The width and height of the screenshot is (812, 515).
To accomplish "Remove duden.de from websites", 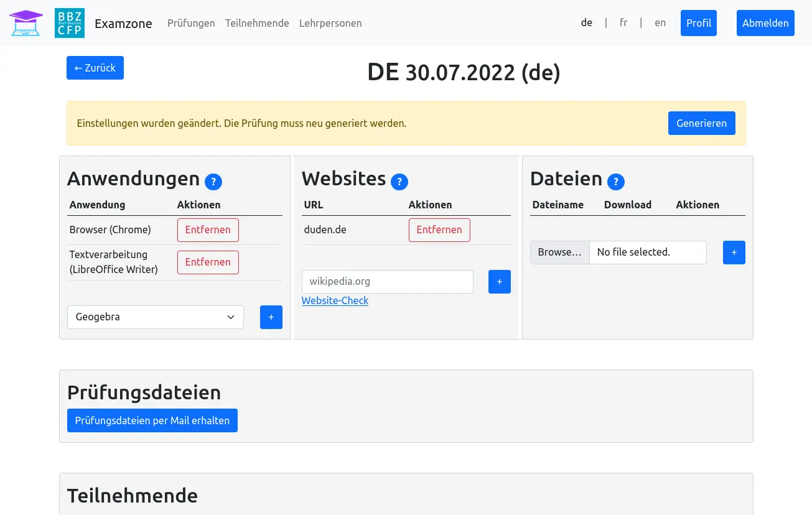I will [x=439, y=230].
